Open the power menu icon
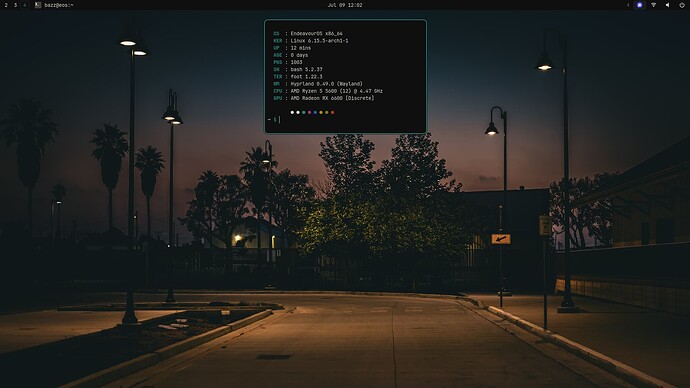Viewport: 690px width, 388px height. coord(682,5)
